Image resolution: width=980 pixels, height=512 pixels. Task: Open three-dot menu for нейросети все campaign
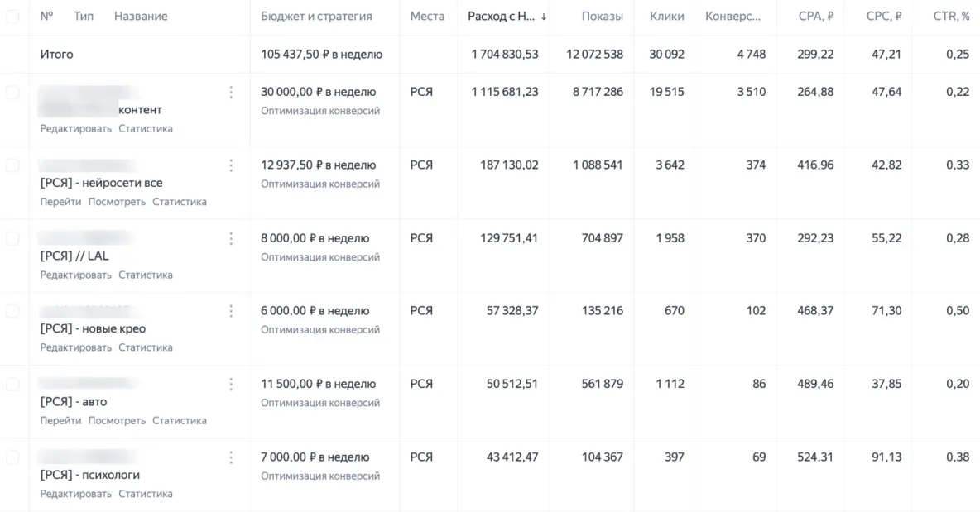231,165
